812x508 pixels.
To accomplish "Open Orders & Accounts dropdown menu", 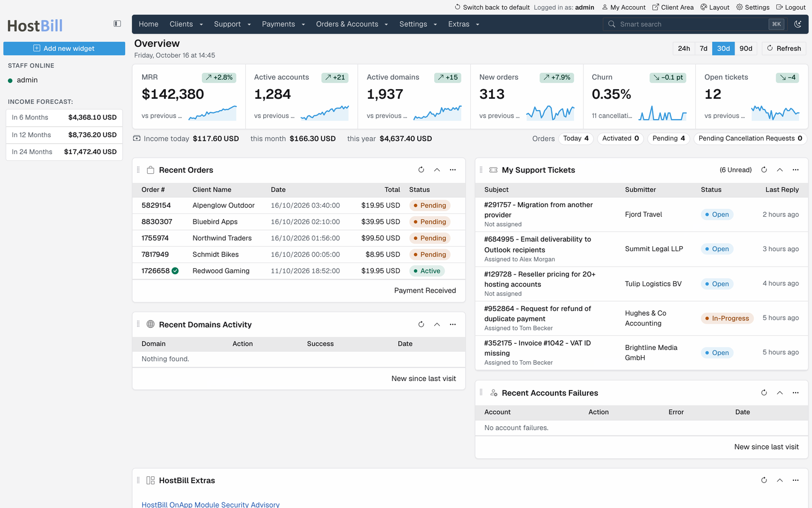I will 352,24.
